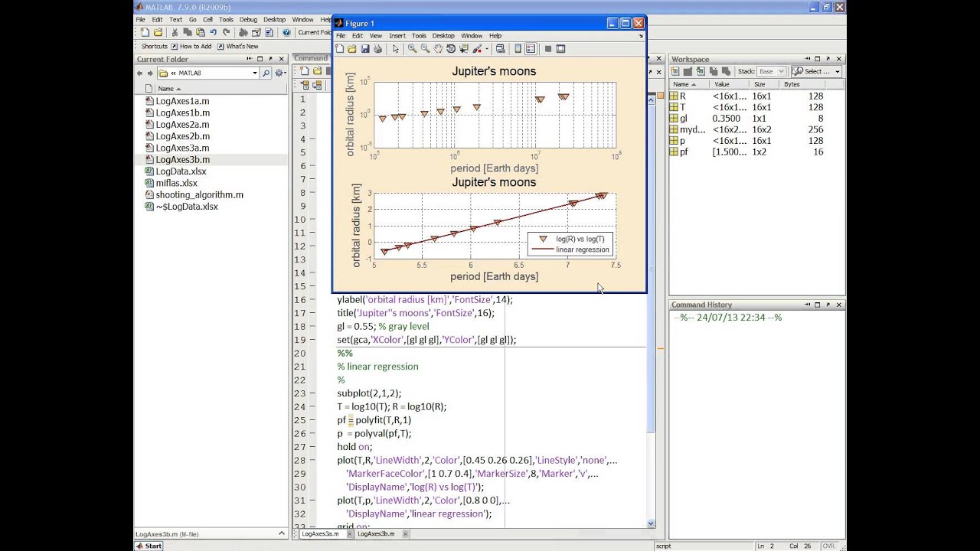Open the Stack Base dropdown in Workspace
The image size is (980, 551).
pyautogui.click(x=771, y=71)
